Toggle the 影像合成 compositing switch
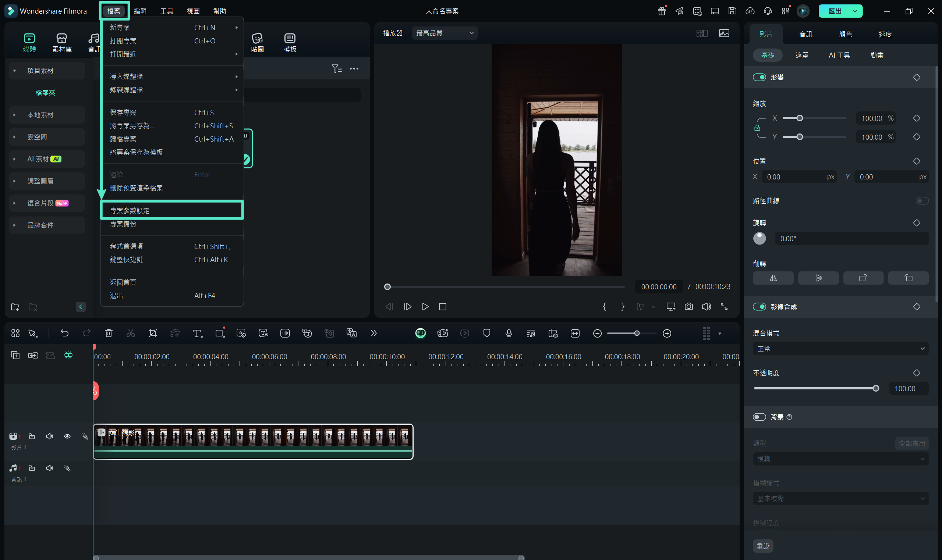Screen dimensions: 942x560 pyautogui.click(x=759, y=307)
